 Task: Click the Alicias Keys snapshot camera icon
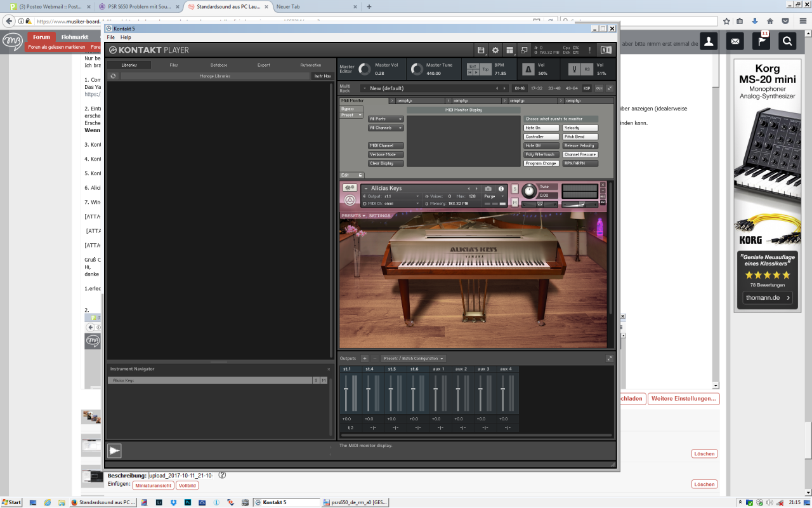point(488,189)
